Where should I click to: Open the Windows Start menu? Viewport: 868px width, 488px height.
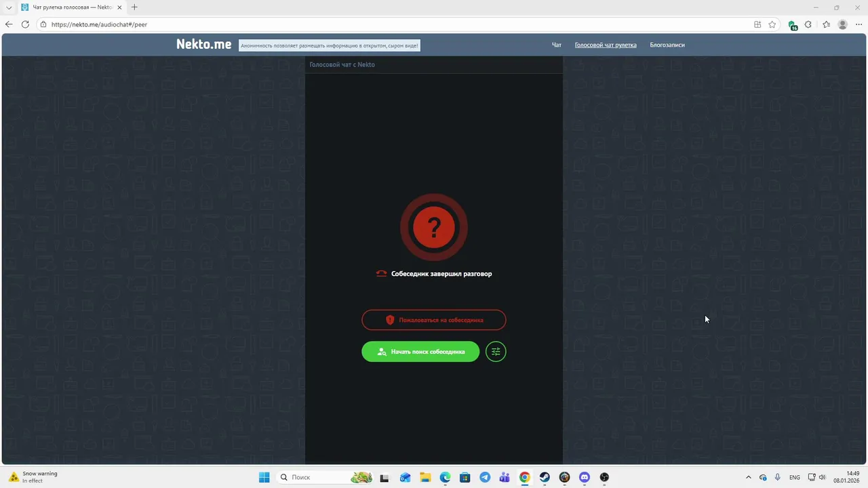pyautogui.click(x=264, y=477)
